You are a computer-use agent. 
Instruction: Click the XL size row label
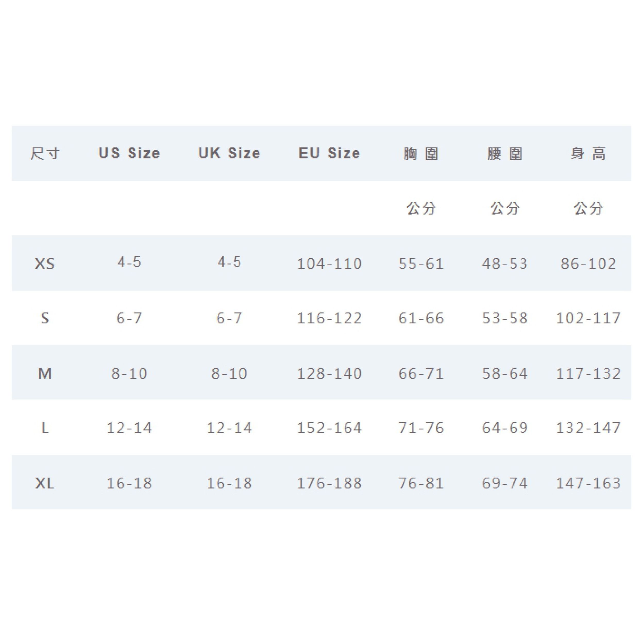point(45,483)
